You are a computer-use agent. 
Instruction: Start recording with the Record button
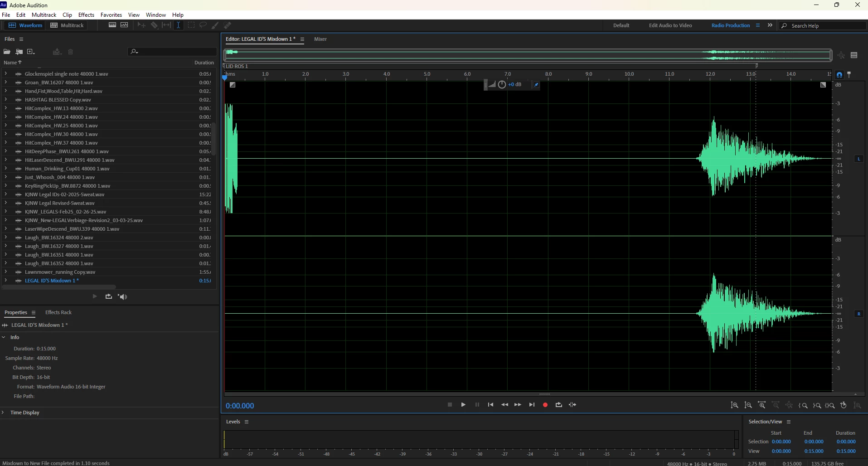(x=545, y=405)
